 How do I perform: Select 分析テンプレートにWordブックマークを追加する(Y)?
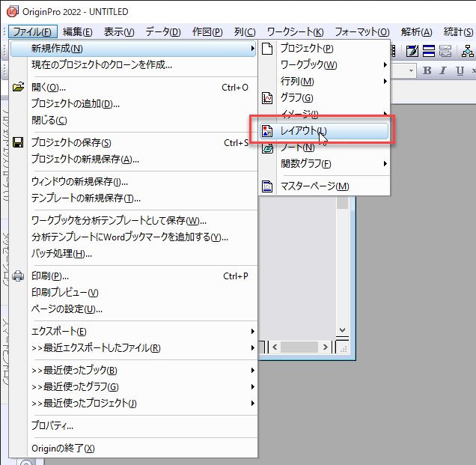pos(133,237)
